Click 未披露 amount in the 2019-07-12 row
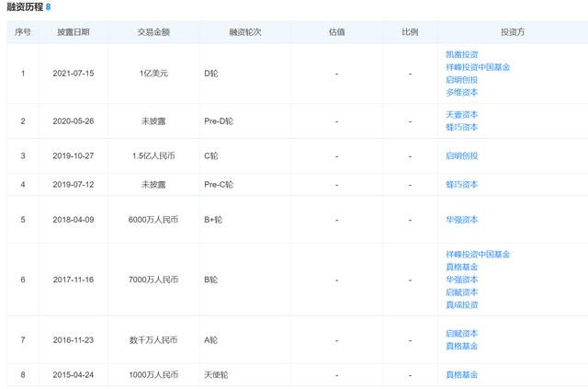This screenshot has width=588, height=389. [x=153, y=185]
